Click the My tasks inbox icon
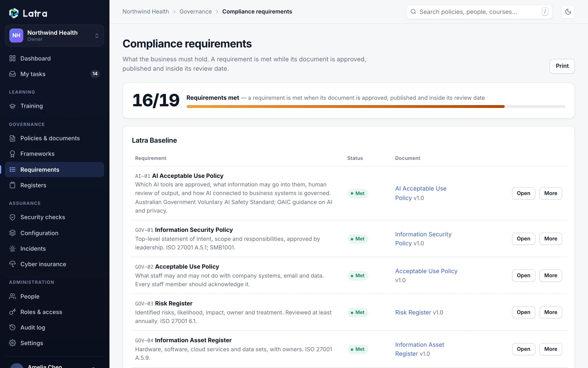This screenshot has height=368, width=588. (12, 74)
